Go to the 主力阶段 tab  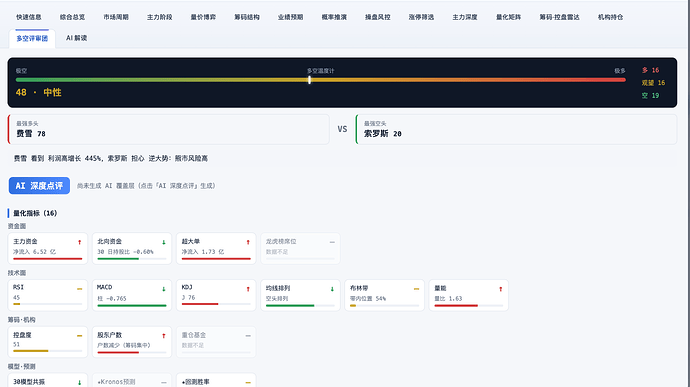(159, 17)
